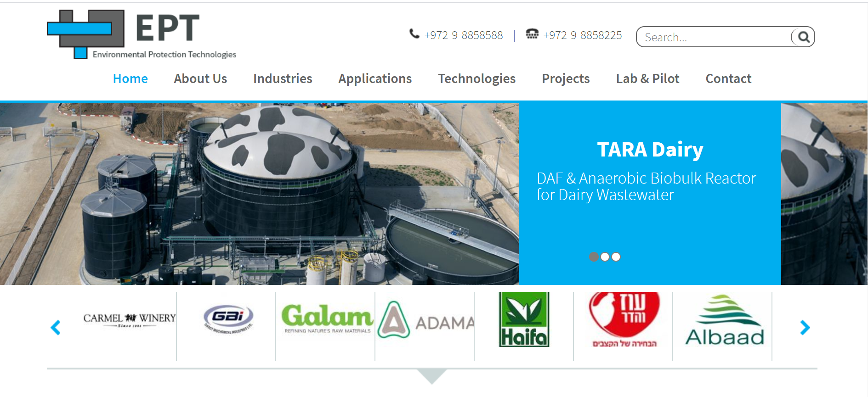Screen dimensions: 868x397
Task: Click the partial next slide image
Action: click(824, 194)
